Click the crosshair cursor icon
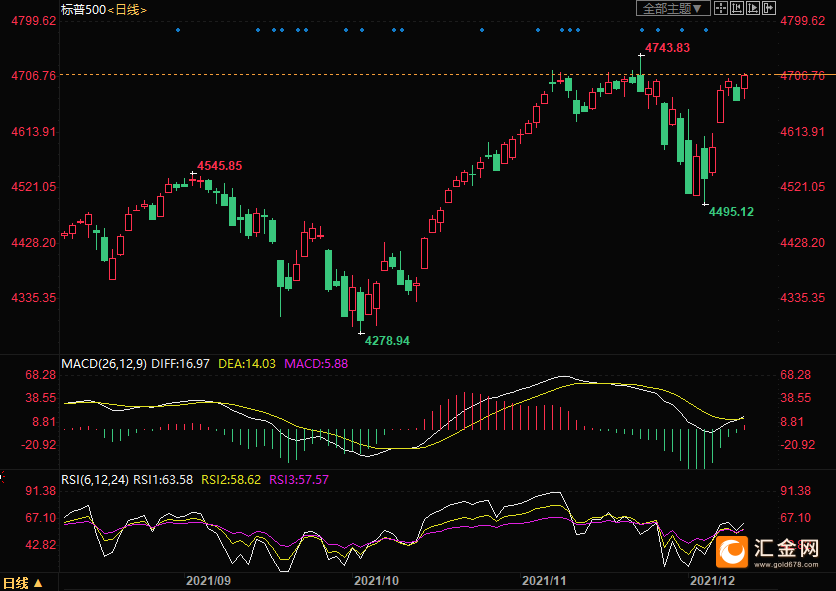This screenshot has height=591, width=836. [x=721, y=8]
